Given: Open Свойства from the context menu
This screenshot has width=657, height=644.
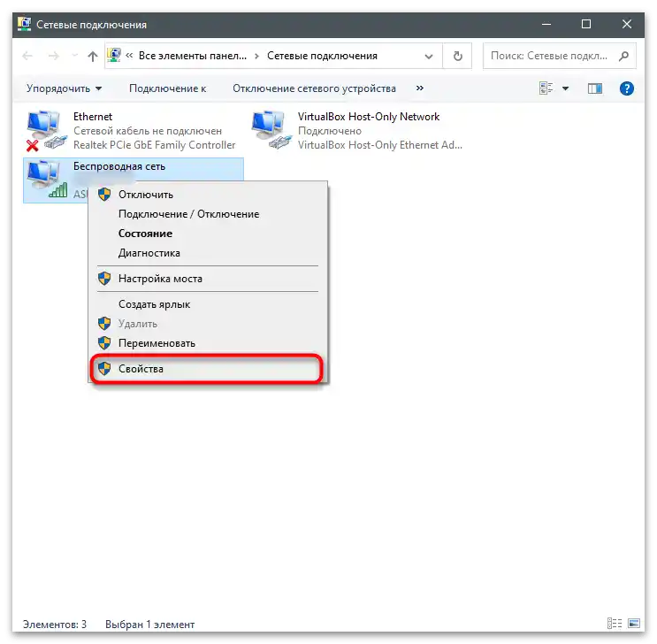Looking at the screenshot, I should [x=208, y=369].
